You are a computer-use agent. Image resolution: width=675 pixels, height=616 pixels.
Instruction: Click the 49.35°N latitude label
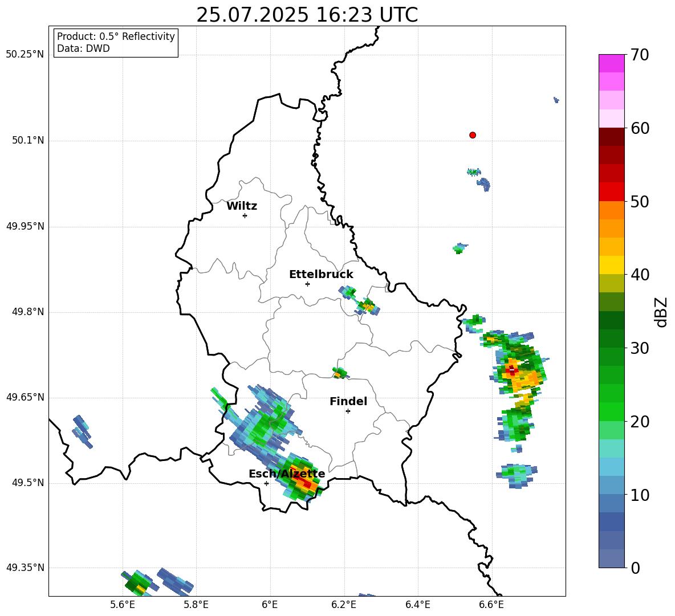(x=25, y=568)
